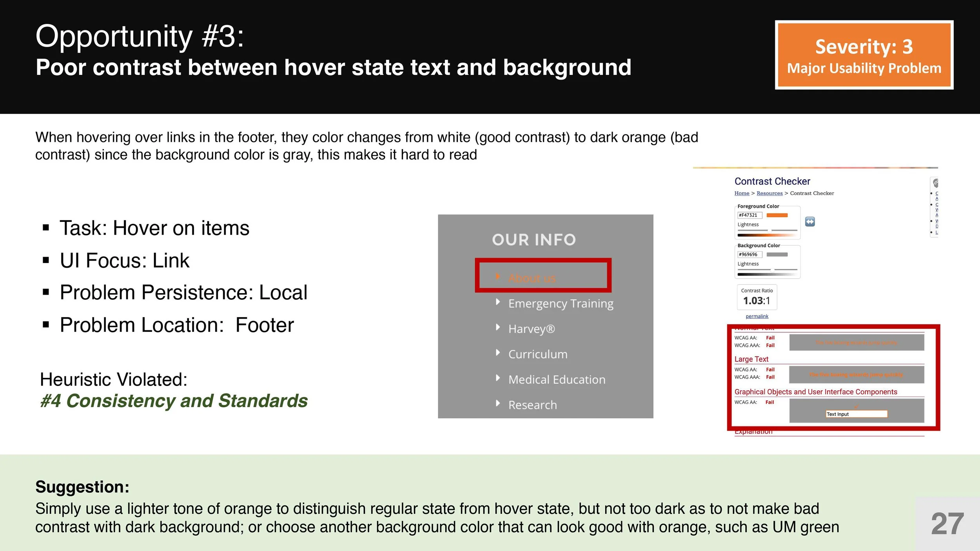Viewport: 980px width, 551px height.
Task: Click the arrow bullet beside Research
Action: (497, 403)
